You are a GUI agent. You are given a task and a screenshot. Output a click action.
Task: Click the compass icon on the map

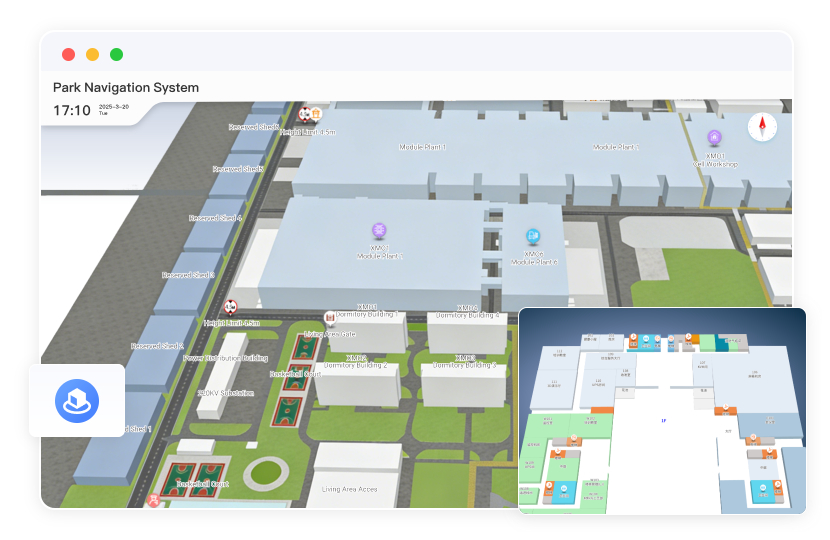click(x=762, y=127)
